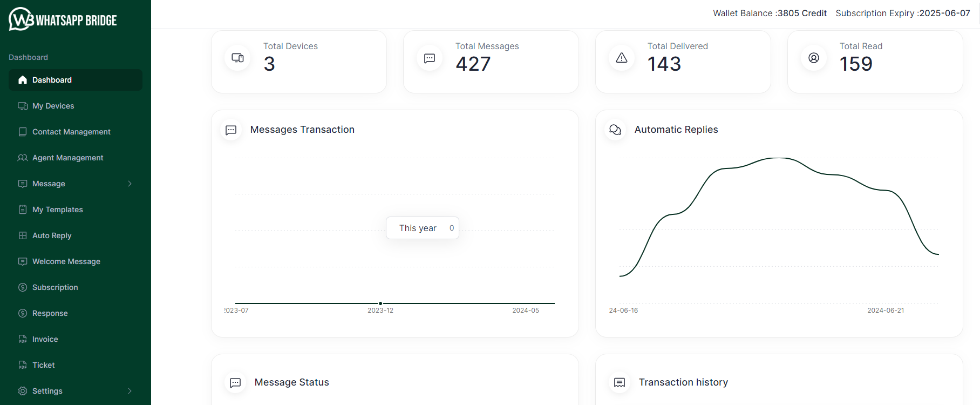Click the Total Messages chat icon
The image size is (980, 405).
pyautogui.click(x=430, y=58)
